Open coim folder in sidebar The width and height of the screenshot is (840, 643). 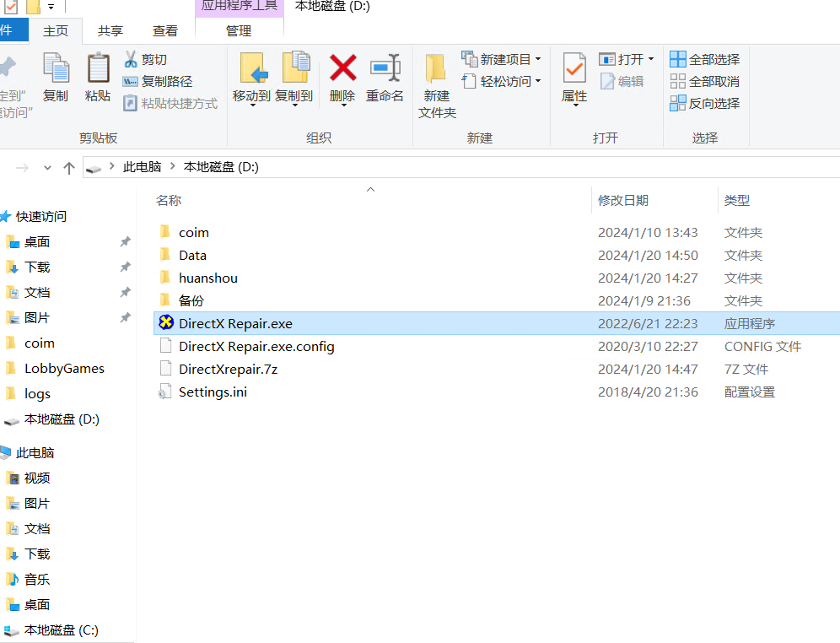(x=31, y=343)
